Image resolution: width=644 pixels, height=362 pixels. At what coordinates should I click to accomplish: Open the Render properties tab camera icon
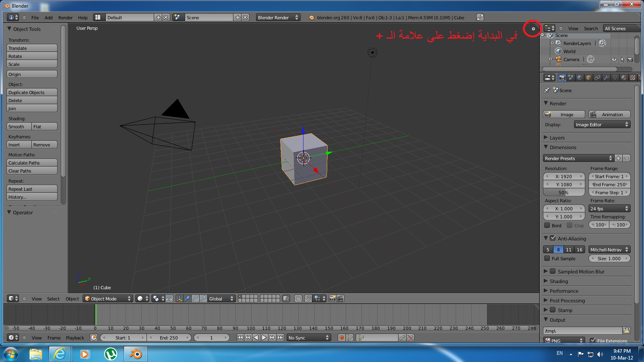pyautogui.click(x=562, y=78)
